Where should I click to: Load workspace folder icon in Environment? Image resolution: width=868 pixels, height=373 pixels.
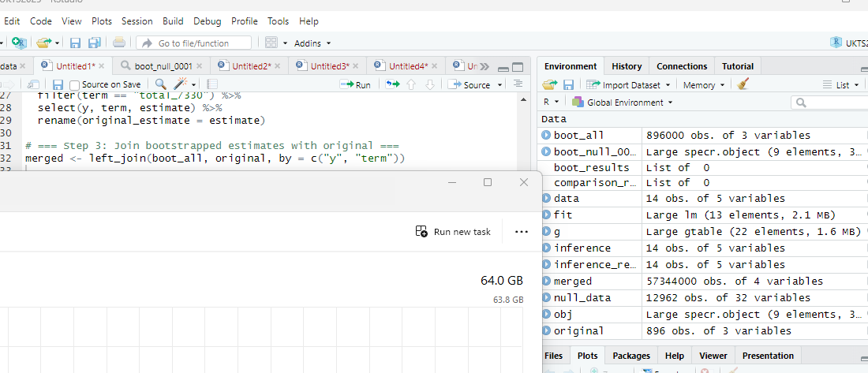click(550, 84)
